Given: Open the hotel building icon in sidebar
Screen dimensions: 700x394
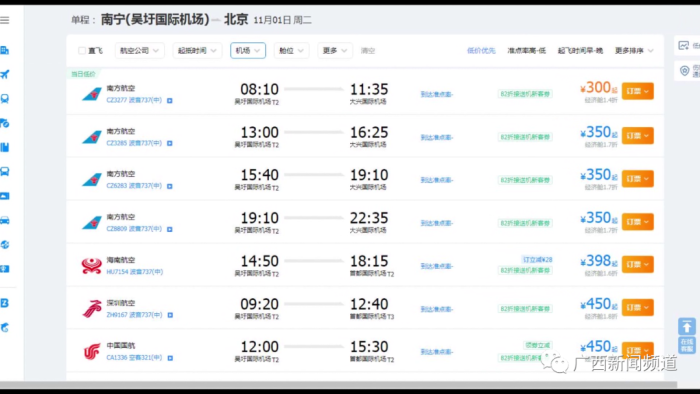Looking at the screenshot, I should (5, 50).
